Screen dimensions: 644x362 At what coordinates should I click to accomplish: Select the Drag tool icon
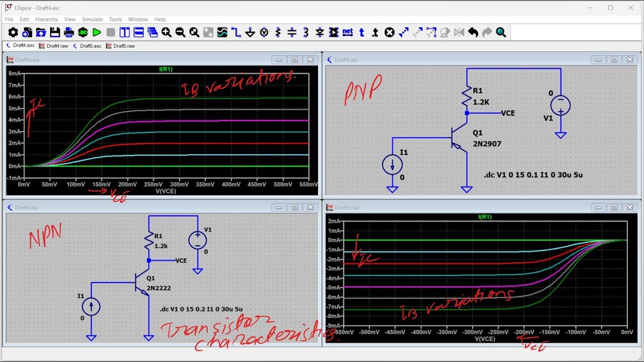431,32
